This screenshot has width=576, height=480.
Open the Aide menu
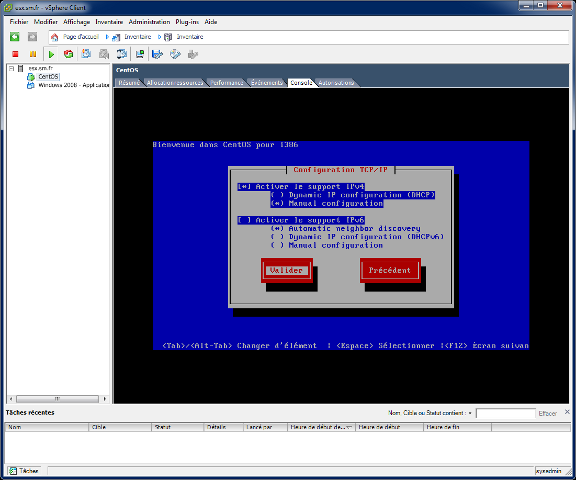(x=210, y=22)
